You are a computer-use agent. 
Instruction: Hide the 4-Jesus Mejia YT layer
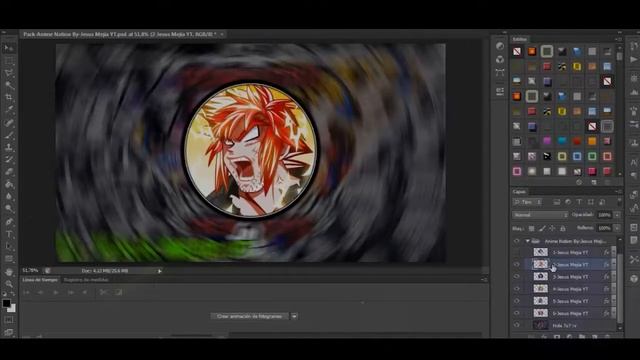[x=517, y=289]
